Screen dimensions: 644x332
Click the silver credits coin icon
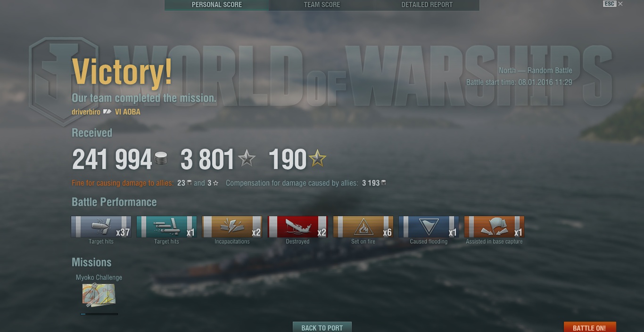pos(161,159)
